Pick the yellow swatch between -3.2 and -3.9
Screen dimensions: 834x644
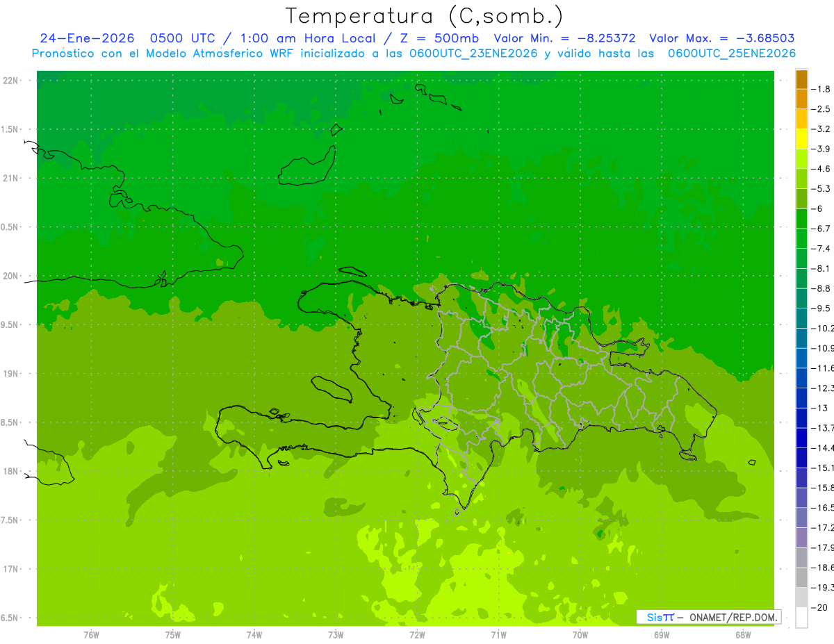[x=801, y=139]
